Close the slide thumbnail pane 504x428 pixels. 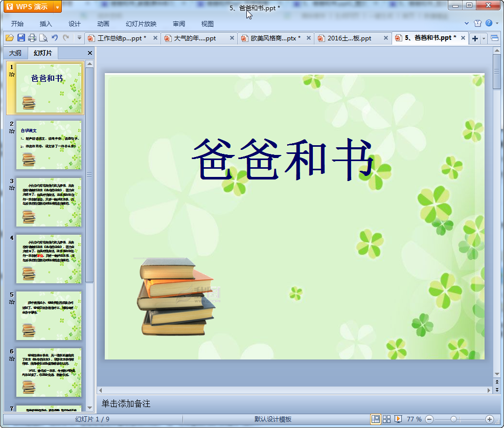(x=89, y=53)
